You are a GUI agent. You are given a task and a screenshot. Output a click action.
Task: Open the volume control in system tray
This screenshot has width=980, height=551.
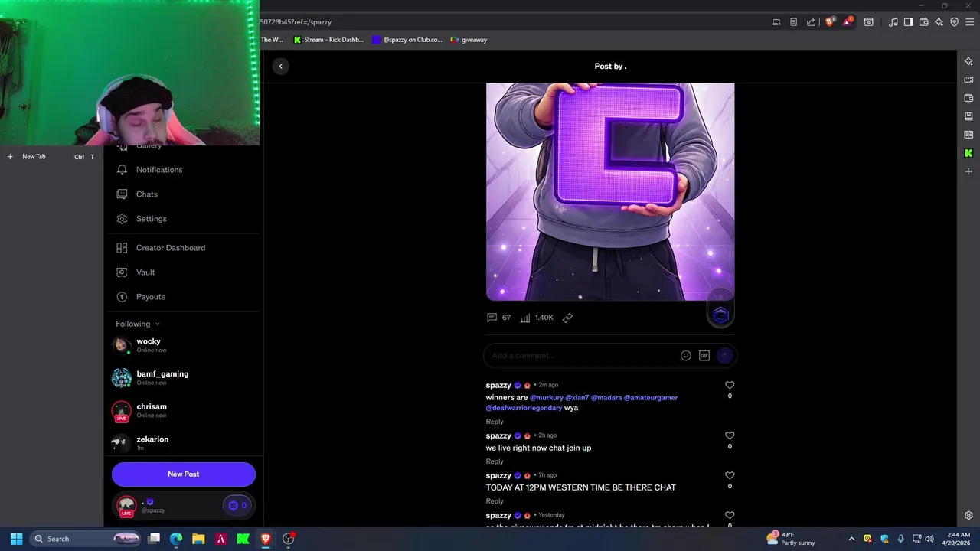pos(929,539)
